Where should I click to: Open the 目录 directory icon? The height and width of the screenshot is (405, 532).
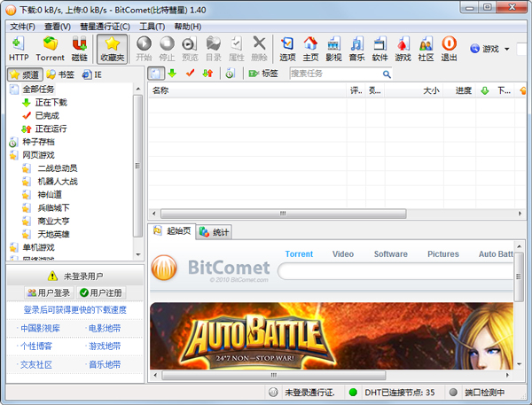point(214,49)
